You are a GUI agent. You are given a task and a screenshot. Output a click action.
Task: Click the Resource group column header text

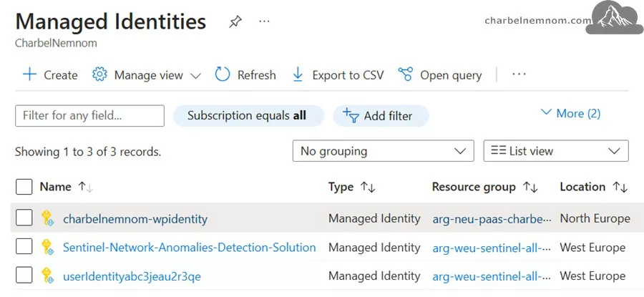pos(474,188)
